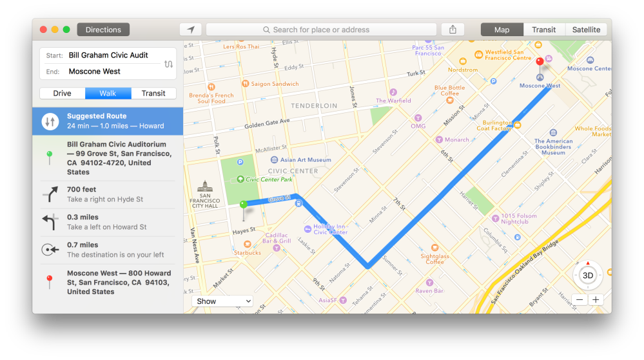Toggle the Directions panel button

[x=103, y=30]
